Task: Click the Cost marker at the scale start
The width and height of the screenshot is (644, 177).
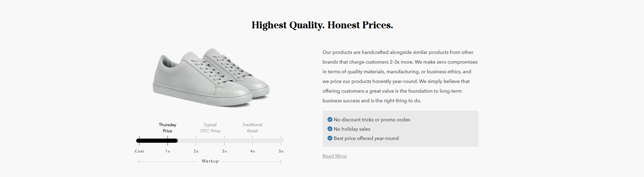Action: (x=139, y=151)
